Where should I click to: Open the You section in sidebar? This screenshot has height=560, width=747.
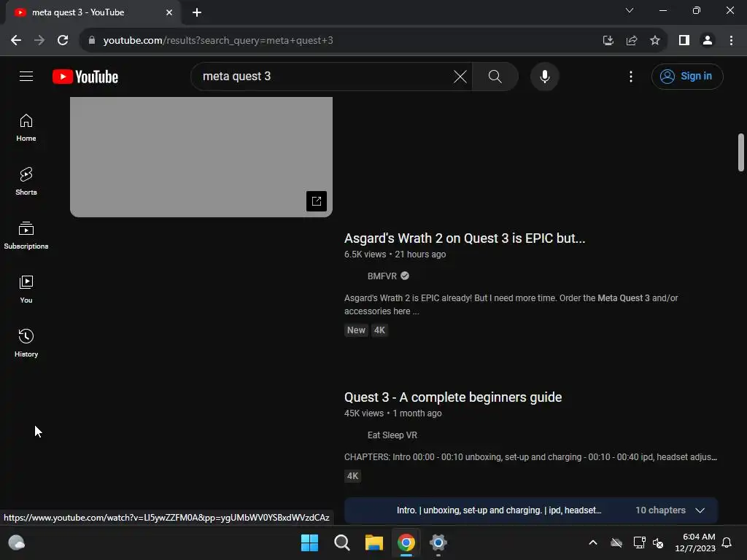(x=26, y=289)
